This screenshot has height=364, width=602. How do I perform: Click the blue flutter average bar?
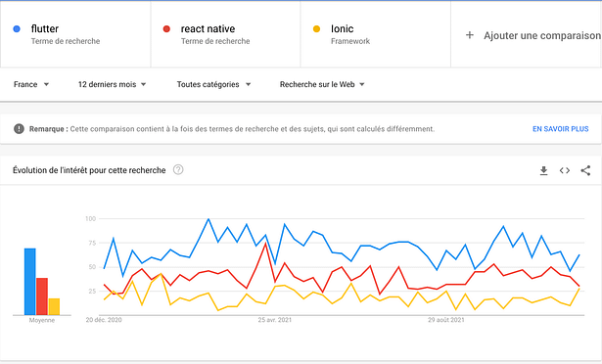[30, 282]
